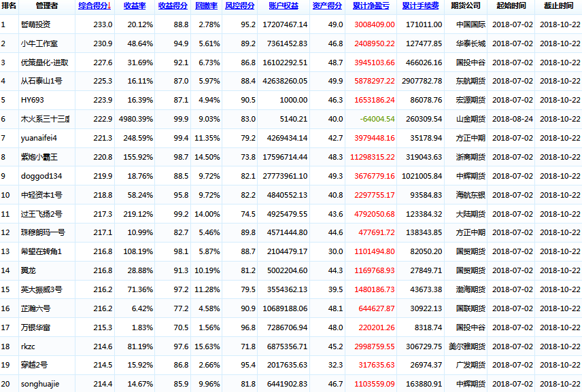
Task: Select manager 万银华富
Action: pyautogui.click(x=35, y=328)
